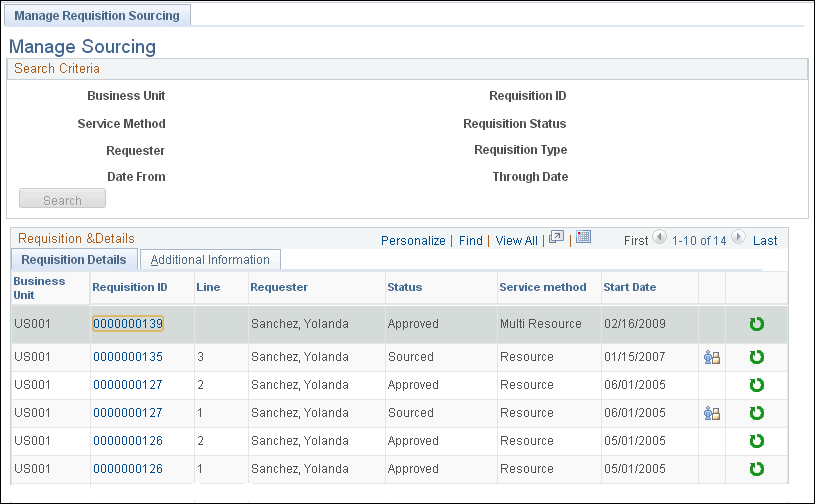Image resolution: width=815 pixels, height=504 pixels.
Task: Open Personalize link
Action: 413,241
